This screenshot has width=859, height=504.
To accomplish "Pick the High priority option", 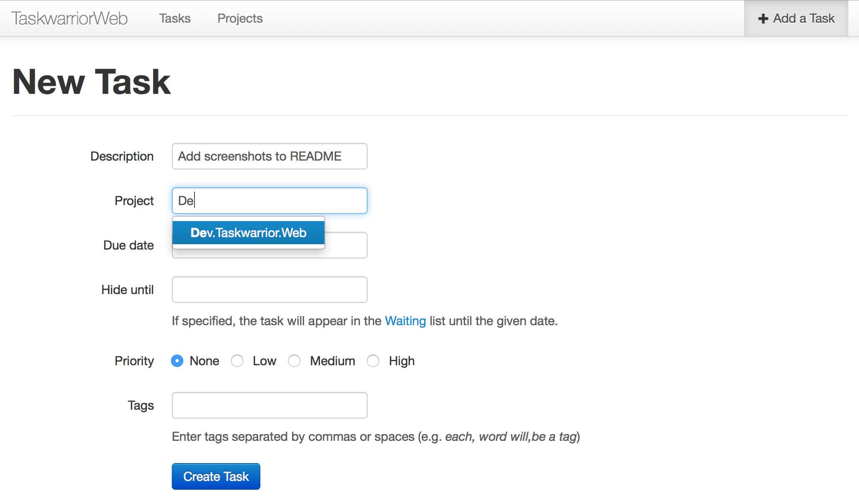I will 373,361.
